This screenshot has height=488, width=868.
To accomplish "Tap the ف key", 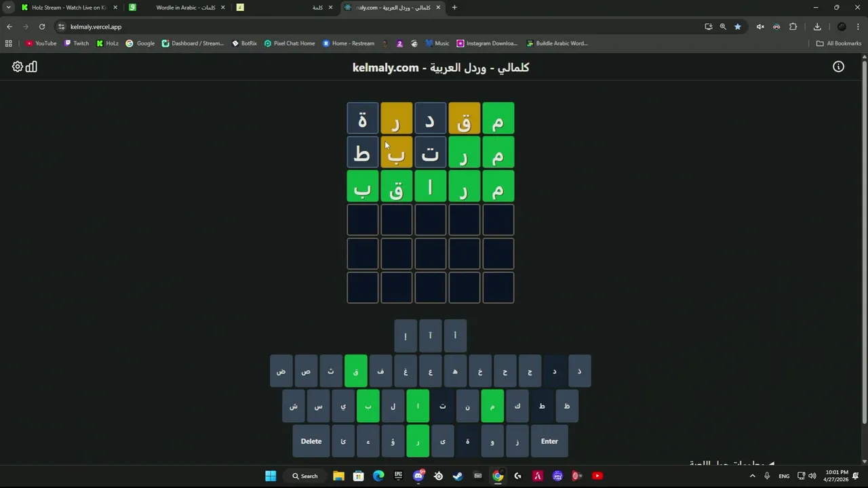I will pos(380,371).
